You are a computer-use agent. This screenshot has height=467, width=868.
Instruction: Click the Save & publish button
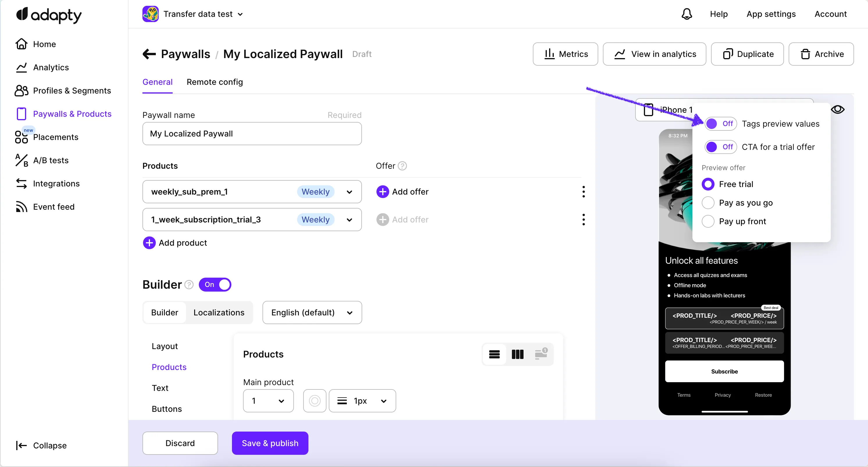click(x=270, y=443)
